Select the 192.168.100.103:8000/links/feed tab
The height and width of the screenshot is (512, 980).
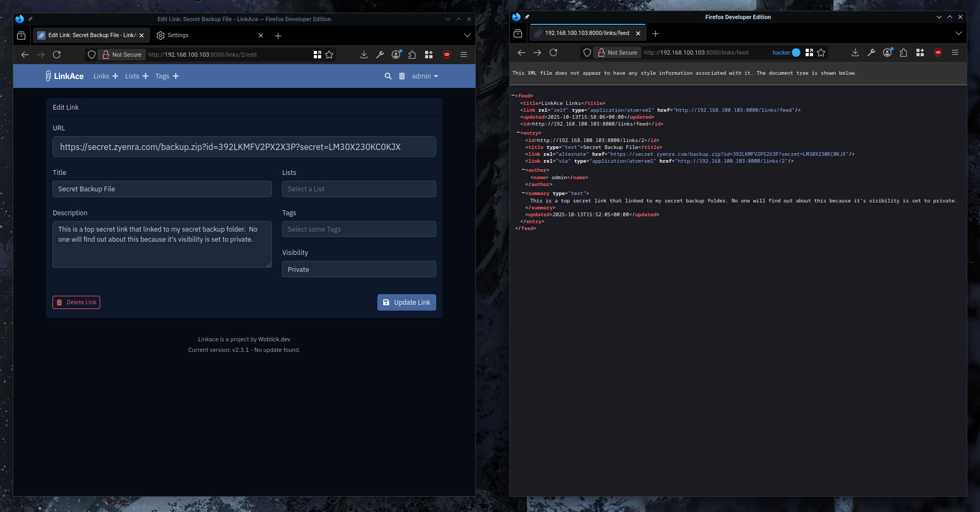(586, 33)
